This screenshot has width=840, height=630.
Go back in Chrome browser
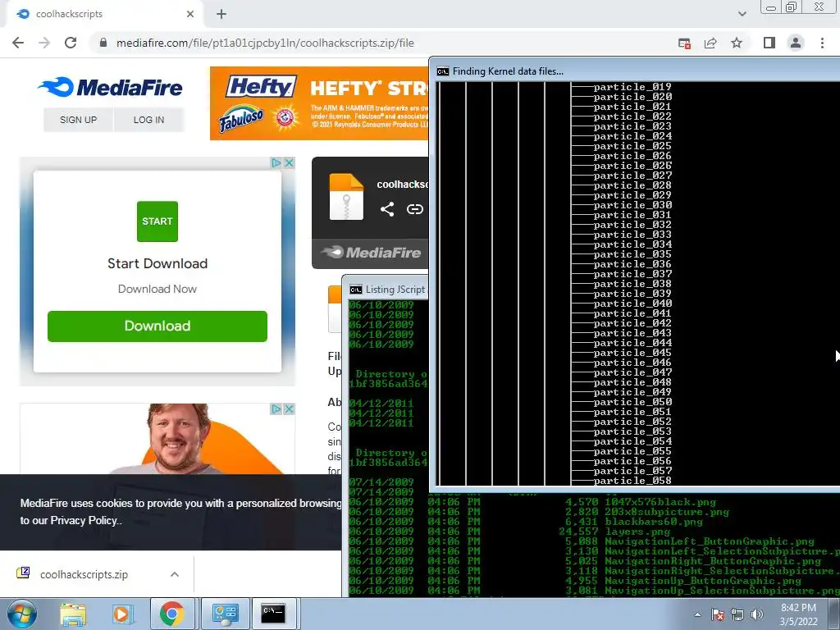18,43
